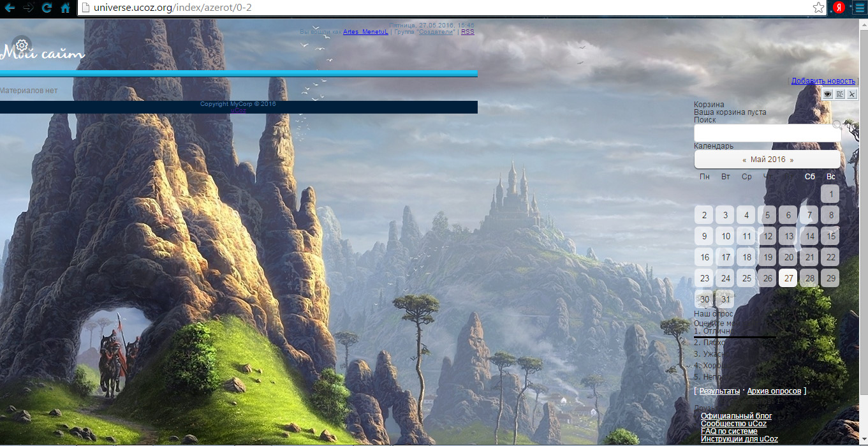Image resolution: width=868 pixels, height=446 pixels.
Task: Select day 4 in the calendar
Action: [746, 215]
